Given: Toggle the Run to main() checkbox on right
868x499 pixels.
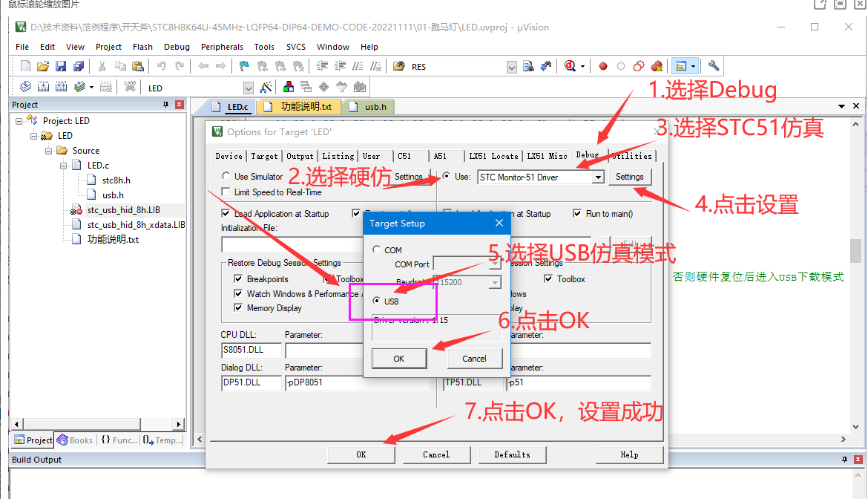Looking at the screenshot, I should tap(577, 213).
